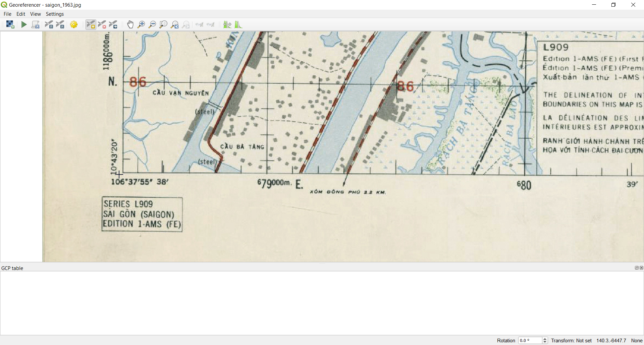This screenshot has height=345, width=644.
Task: Click the 'CẦU VẠN NGUYÊN' label on map
Action: [x=181, y=93]
